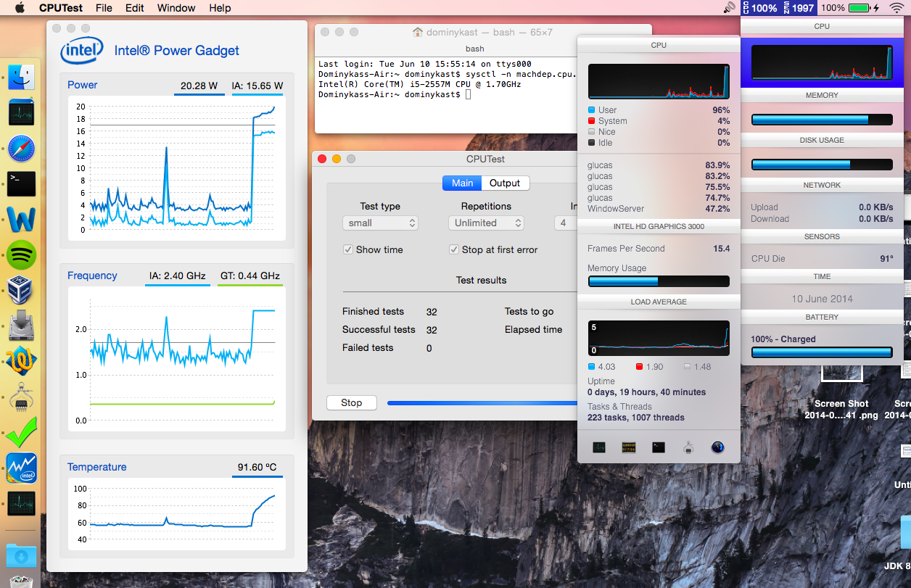Open the CPUTest application menu
Screen dimensions: 911x588
[x=61, y=8]
